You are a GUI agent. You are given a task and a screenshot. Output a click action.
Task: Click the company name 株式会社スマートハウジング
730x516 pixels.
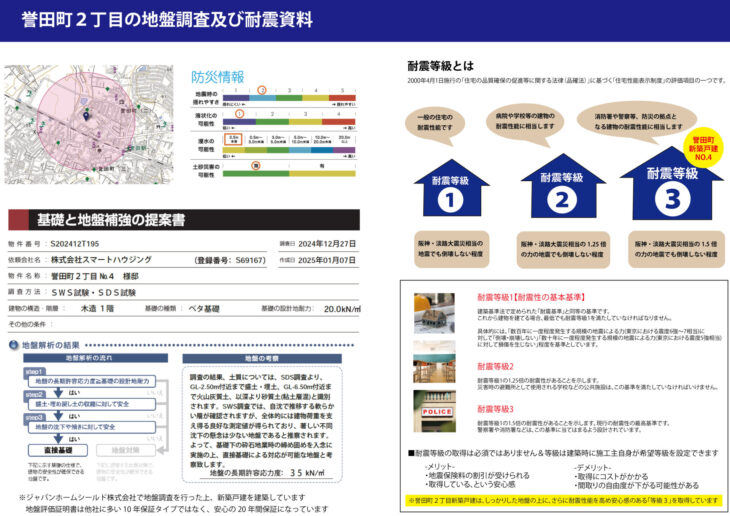tap(101, 260)
